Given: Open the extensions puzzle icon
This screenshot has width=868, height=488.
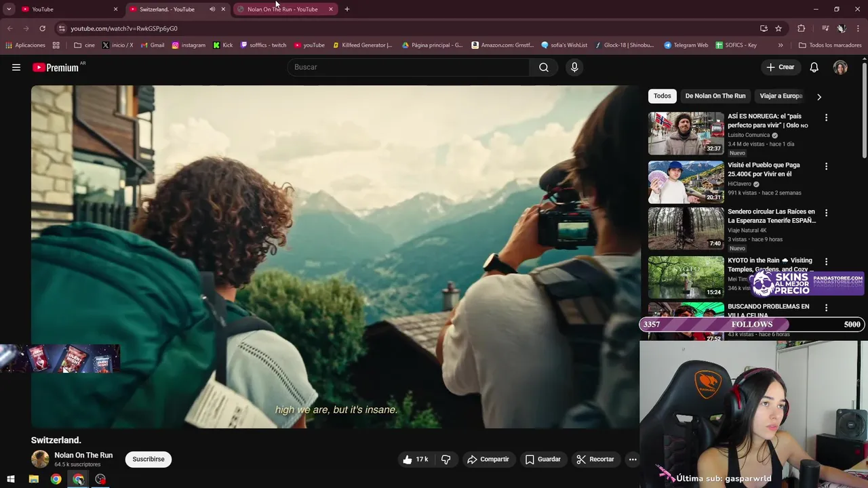Looking at the screenshot, I should 801,28.
